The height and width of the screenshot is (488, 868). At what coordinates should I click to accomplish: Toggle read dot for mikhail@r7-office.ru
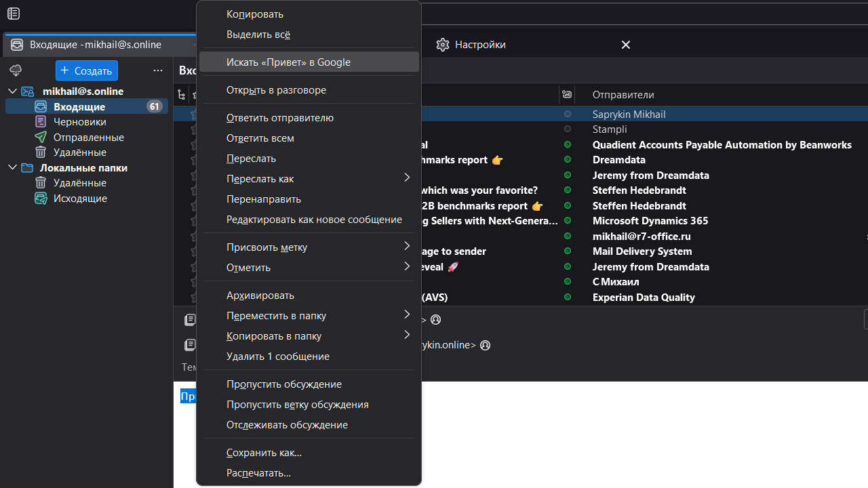point(568,237)
